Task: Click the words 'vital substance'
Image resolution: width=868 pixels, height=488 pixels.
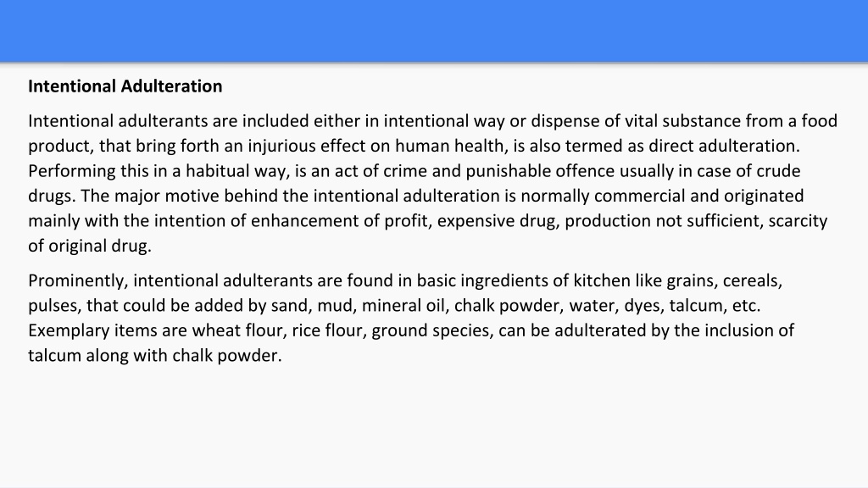Action: (x=662, y=121)
